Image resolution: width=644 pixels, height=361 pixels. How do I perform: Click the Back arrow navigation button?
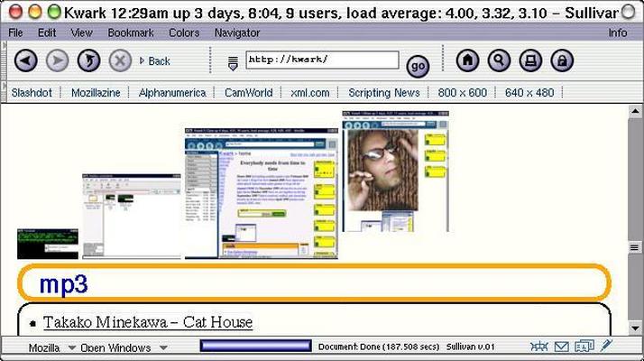(x=26, y=60)
